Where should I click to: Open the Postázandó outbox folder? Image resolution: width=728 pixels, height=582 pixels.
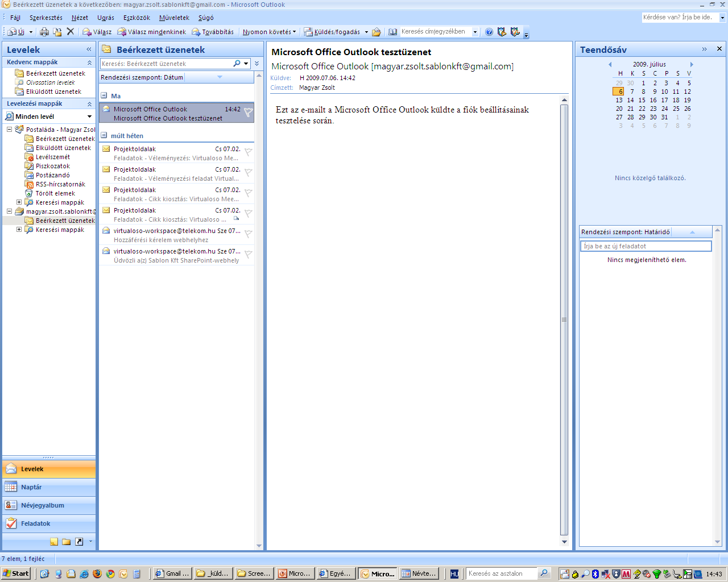[53, 175]
